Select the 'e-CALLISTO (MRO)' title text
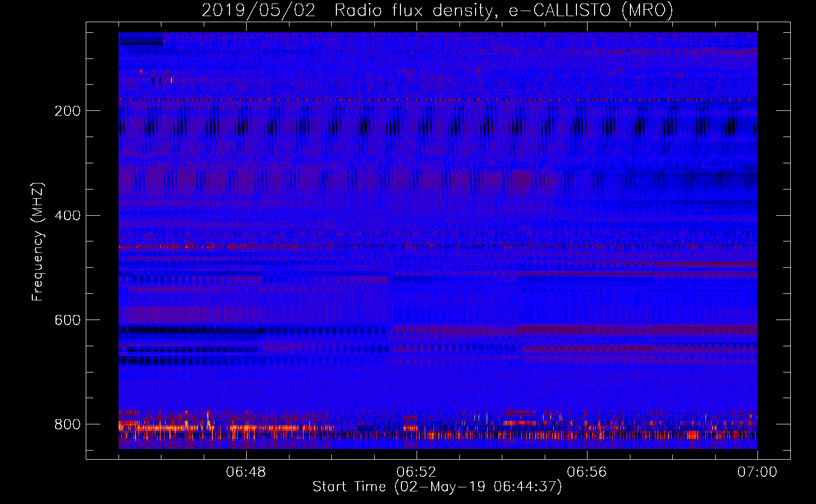 pos(591,11)
